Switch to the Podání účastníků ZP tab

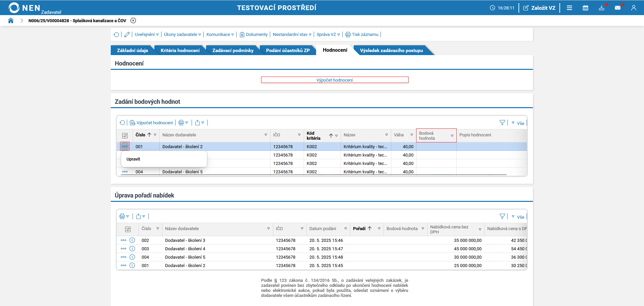[x=288, y=50]
